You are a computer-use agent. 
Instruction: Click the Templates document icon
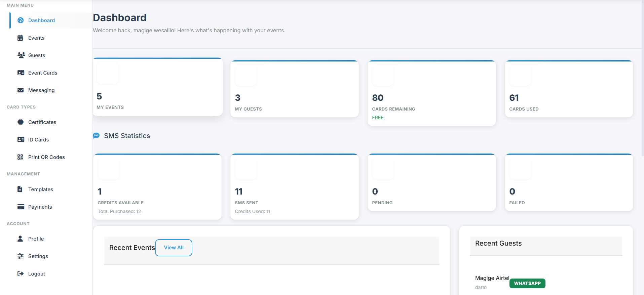pos(20,189)
